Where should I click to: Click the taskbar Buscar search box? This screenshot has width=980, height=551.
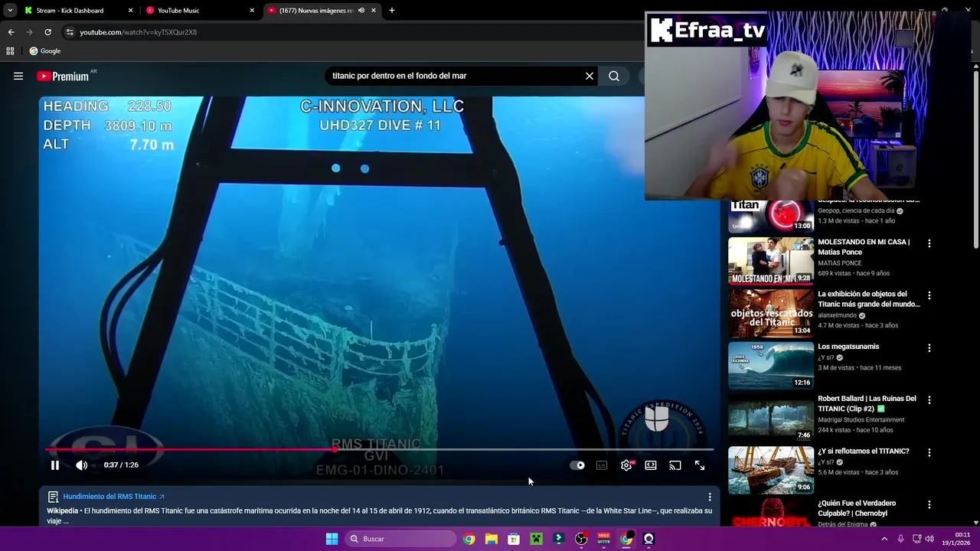(400, 539)
